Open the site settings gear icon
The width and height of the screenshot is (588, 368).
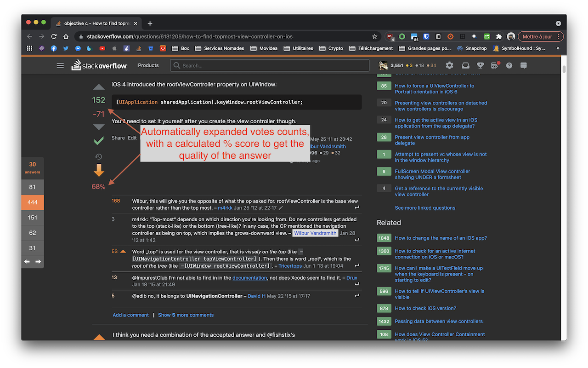449,65
